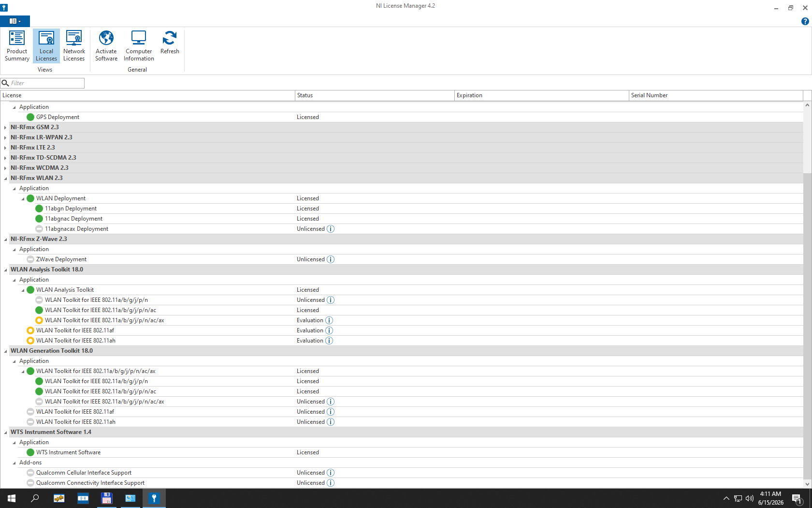Expand the NI-RFmx TD-SCDMA 2.3 node

coord(5,158)
